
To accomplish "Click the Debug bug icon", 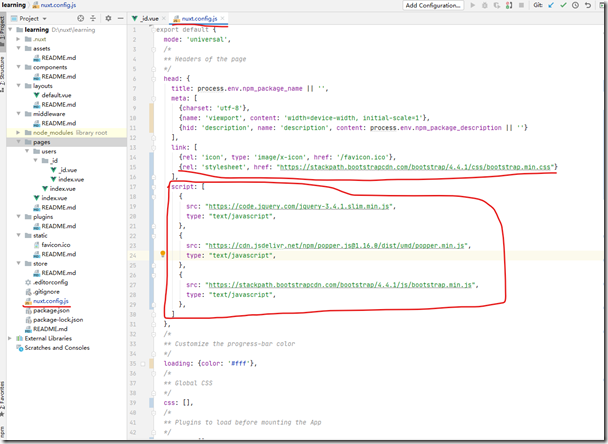I will click(485, 5).
